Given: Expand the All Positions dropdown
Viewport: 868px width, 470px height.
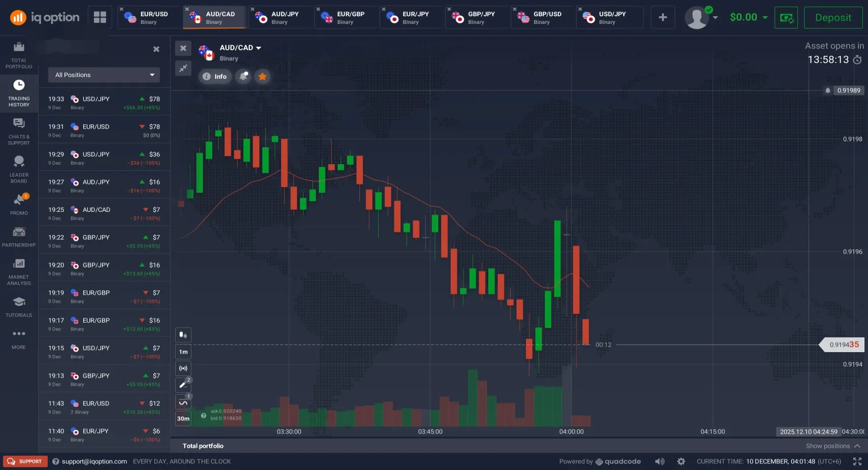Looking at the screenshot, I should point(104,75).
